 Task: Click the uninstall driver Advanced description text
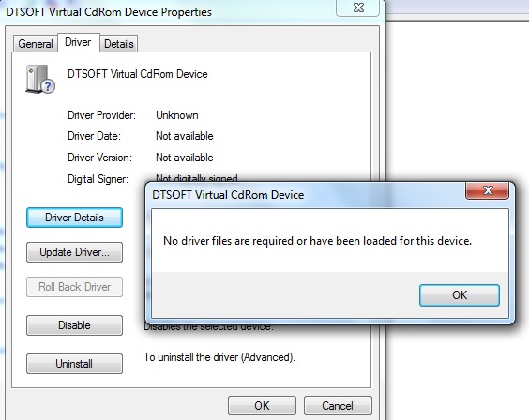coord(219,357)
